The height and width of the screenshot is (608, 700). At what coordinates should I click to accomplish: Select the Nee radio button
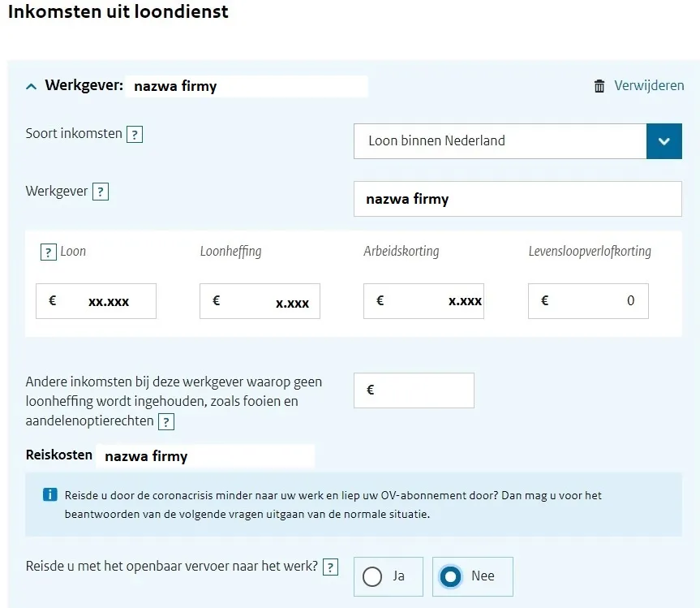click(449, 576)
